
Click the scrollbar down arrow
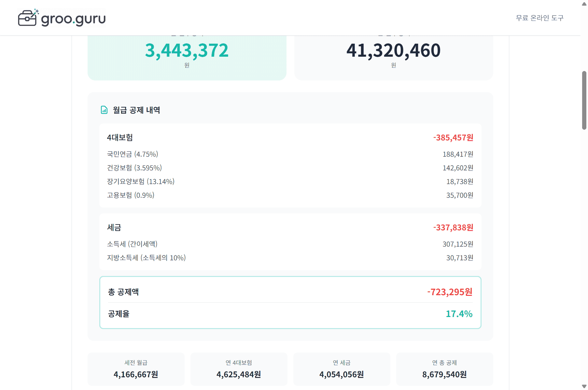click(x=584, y=386)
